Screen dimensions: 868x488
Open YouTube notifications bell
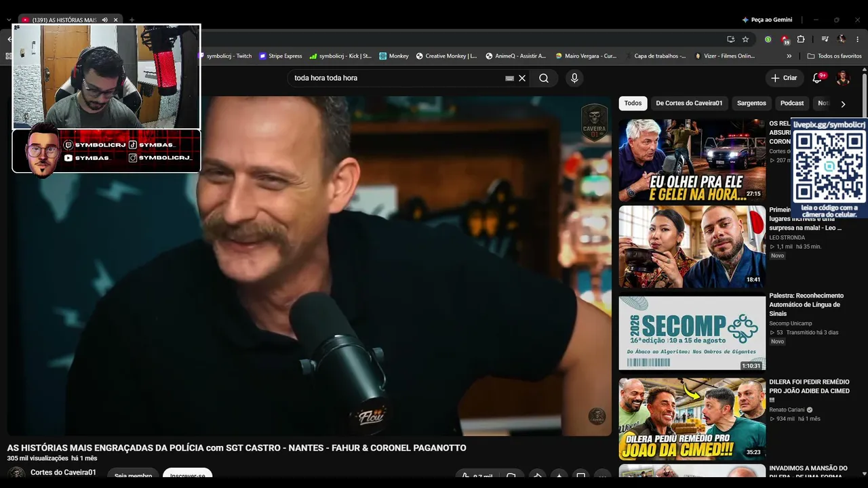coord(817,78)
